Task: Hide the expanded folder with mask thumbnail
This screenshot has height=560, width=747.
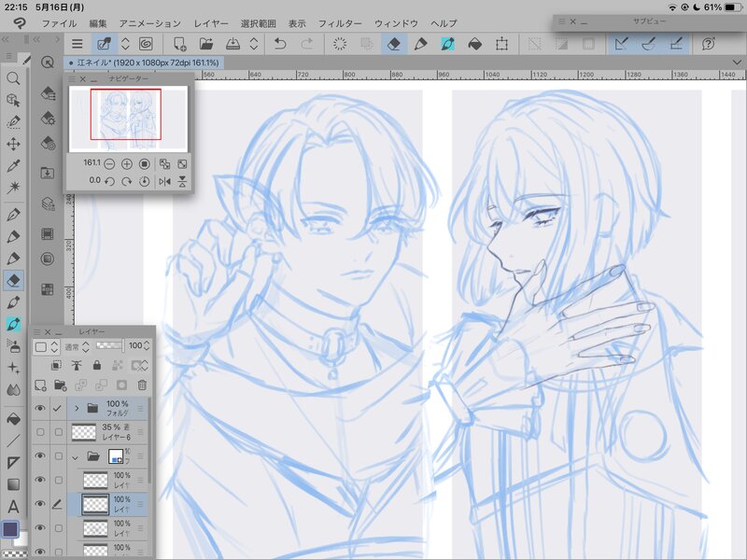Action: point(40,455)
